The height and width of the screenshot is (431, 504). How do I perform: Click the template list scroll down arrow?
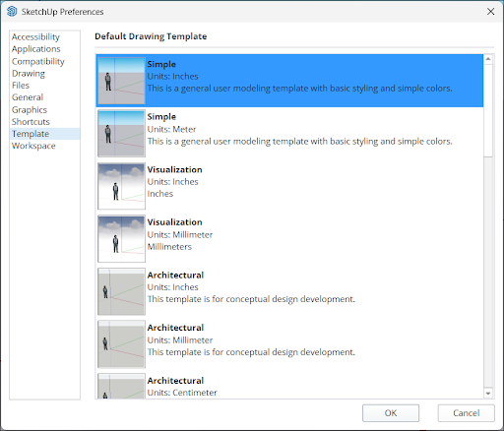point(488,393)
